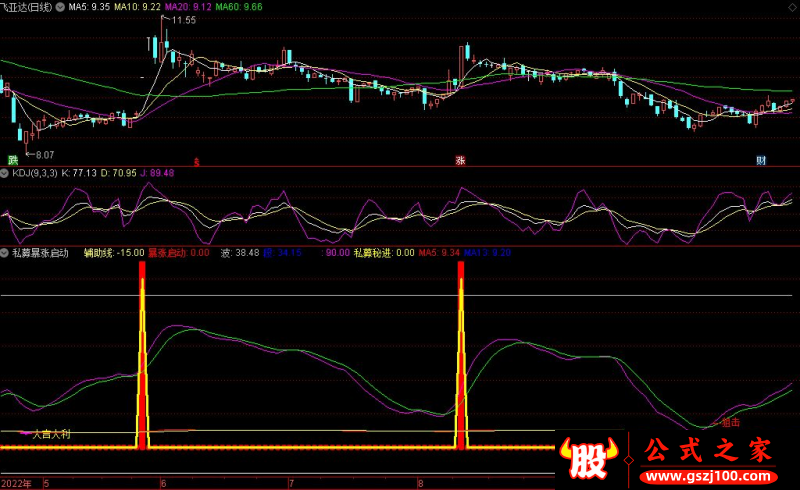
Task: Click the first red-yellow signal spike
Action: click(142, 360)
